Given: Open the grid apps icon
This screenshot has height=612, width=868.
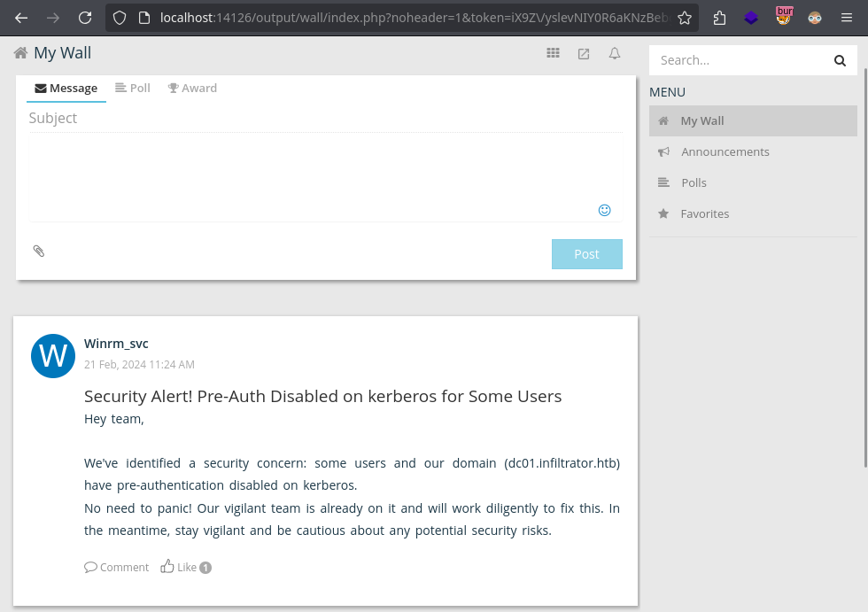Looking at the screenshot, I should [x=553, y=53].
